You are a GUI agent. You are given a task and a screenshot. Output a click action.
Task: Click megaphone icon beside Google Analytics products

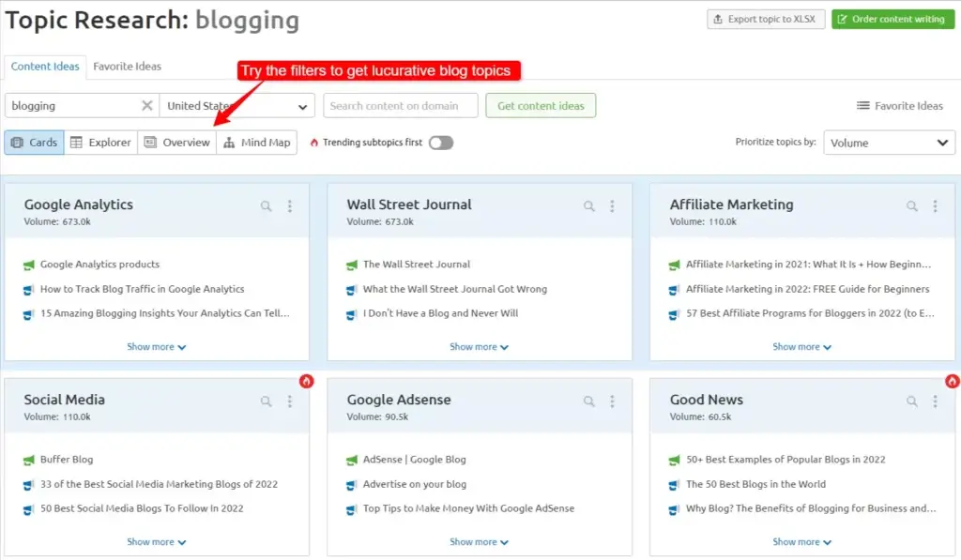[28, 265]
